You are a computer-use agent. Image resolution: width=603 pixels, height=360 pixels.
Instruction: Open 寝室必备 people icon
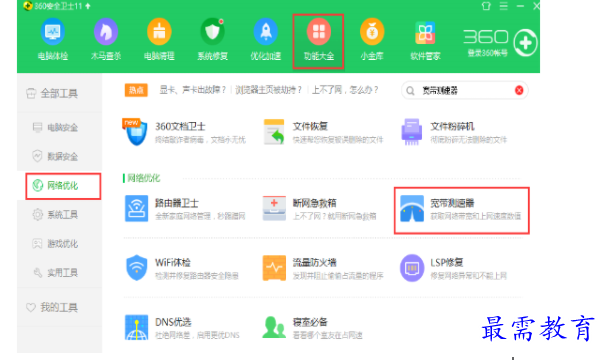pos(274,327)
